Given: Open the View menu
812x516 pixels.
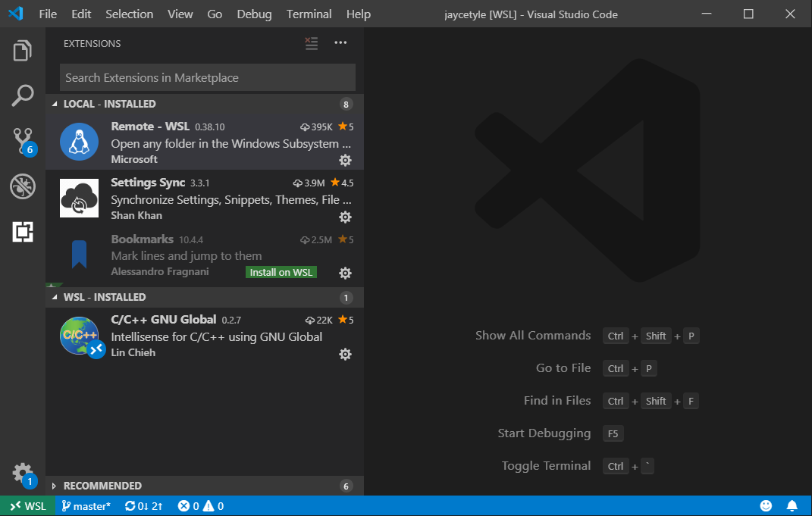Looking at the screenshot, I should tap(180, 14).
